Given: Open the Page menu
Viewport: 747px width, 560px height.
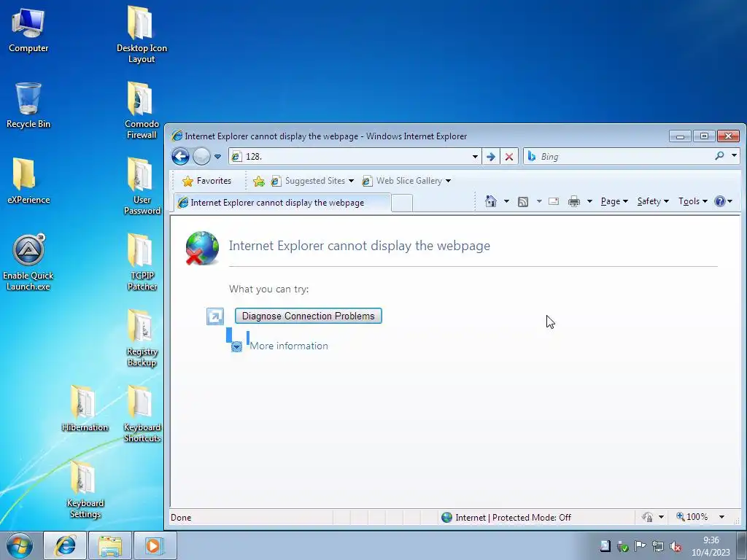Looking at the screenshot, I should coord(614,201).
